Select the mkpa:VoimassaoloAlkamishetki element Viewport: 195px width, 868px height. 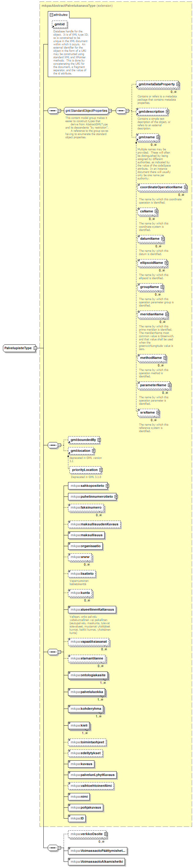pos(96,861)
